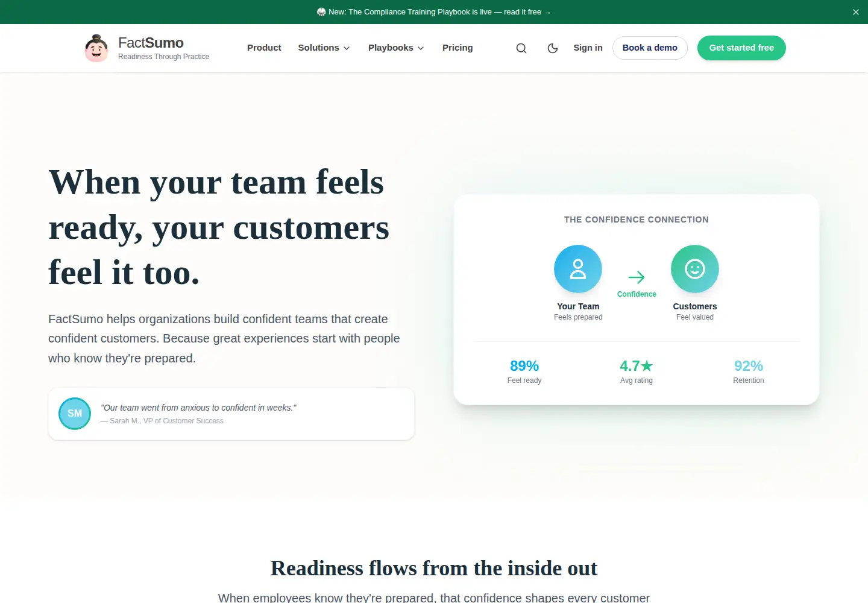Go to the Pricing page
The image size is (868, 603).
pos(458,48)
